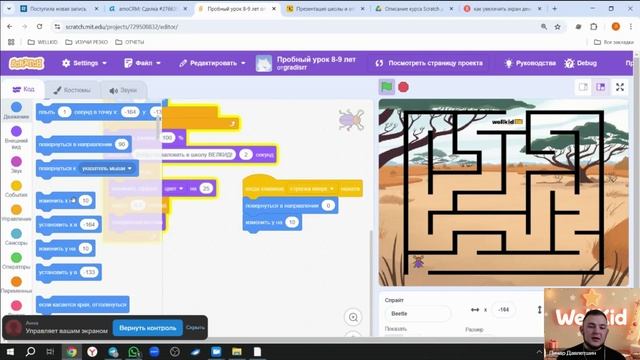This screenshot has width=640, height=360.
Task: Select the Звук blocks category
Action: (16, 164)
